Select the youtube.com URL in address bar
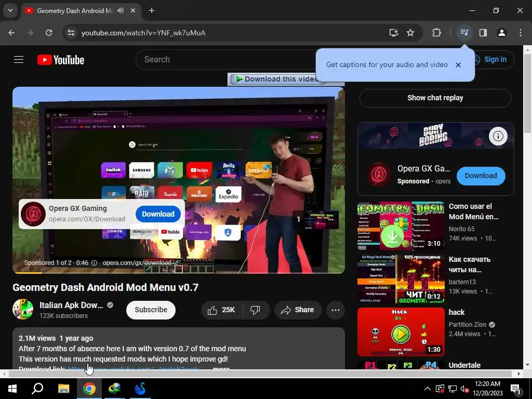Viewport: 532px width, 399px height. pos(143,33)
